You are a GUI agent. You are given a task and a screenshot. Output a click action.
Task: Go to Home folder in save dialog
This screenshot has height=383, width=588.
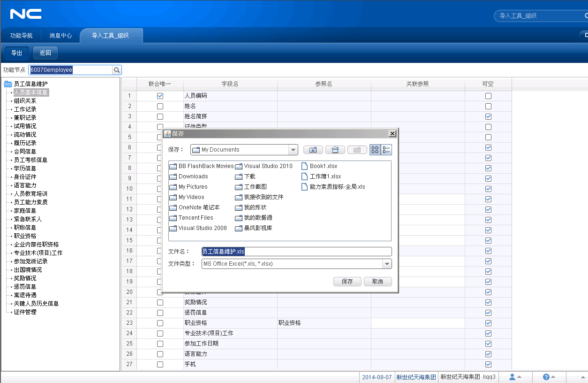coord(335,150)
